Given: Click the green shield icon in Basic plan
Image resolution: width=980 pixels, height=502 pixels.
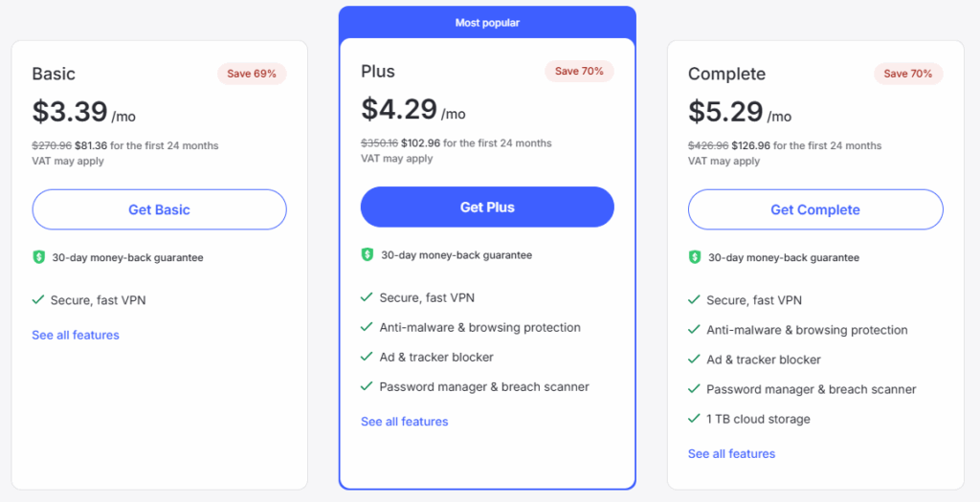Looking at the screenshot, I should coord(38,257).
